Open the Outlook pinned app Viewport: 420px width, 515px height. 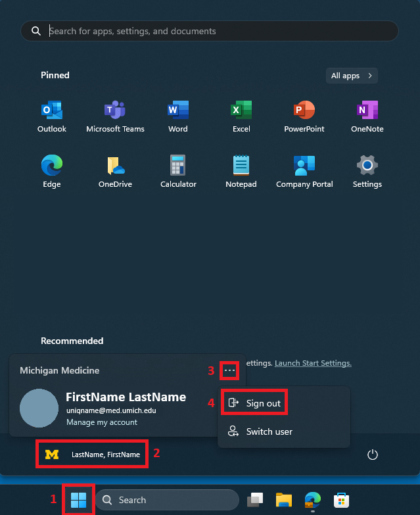[x=52, y=116]
